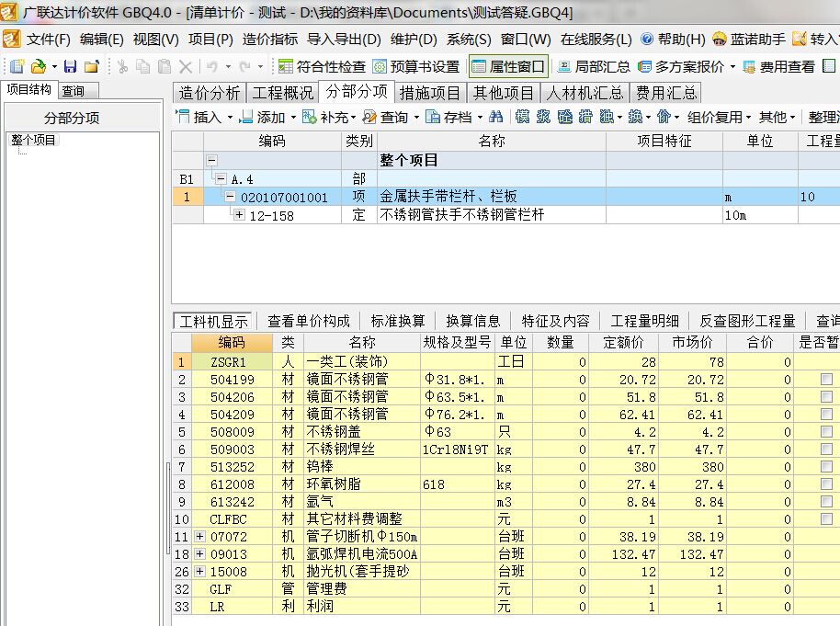Image resolution: width=840 pixels, height=626 pixels.
Task: Click the 查询 query toolbar button
Action: pos(385,117)
